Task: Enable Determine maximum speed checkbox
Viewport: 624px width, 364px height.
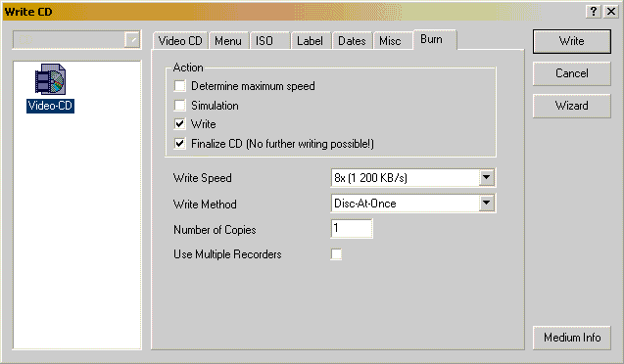Action: [x=180, y=86]
